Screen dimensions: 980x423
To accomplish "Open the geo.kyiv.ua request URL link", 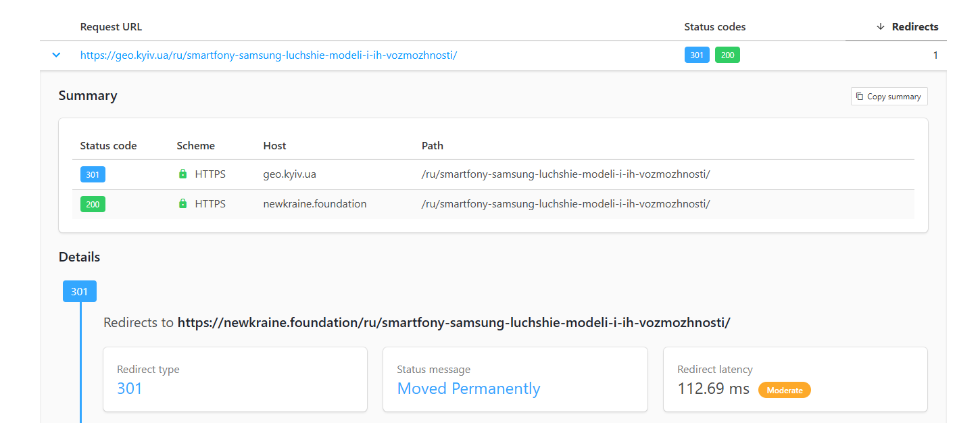I will coord(268,55).
